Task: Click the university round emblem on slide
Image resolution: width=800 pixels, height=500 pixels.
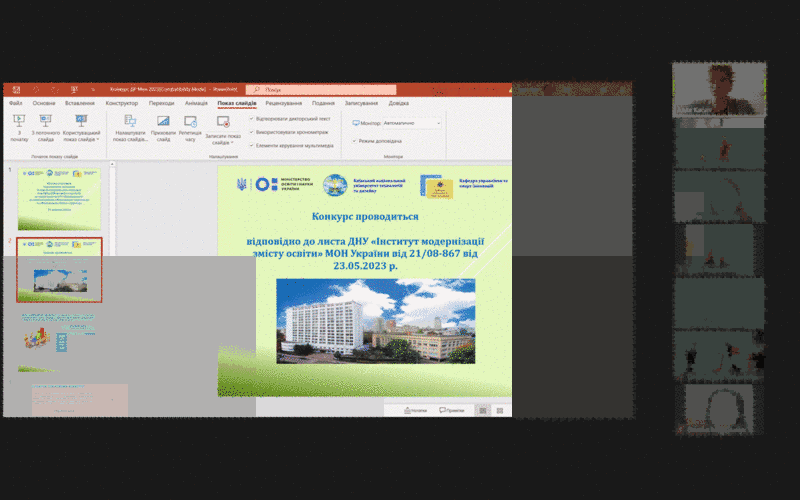Action: 335,185
